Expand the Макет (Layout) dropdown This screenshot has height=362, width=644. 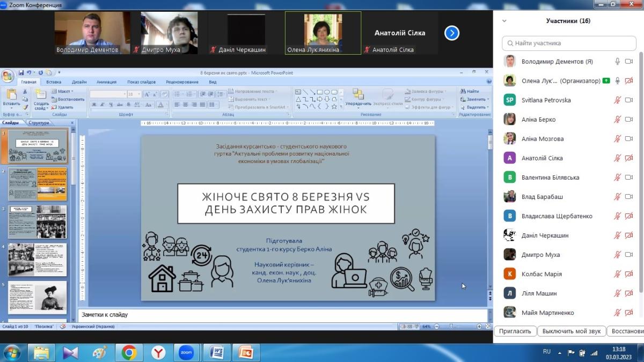(x=65, y=92)
